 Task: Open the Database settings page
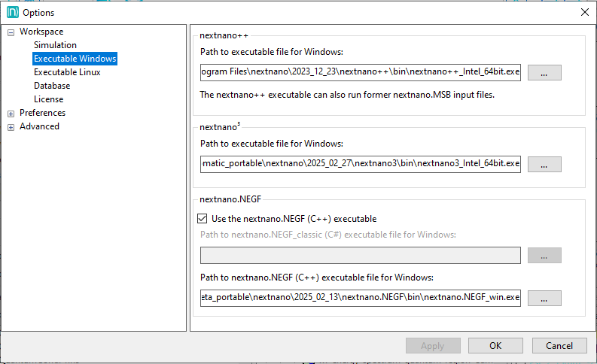(52, 86)
